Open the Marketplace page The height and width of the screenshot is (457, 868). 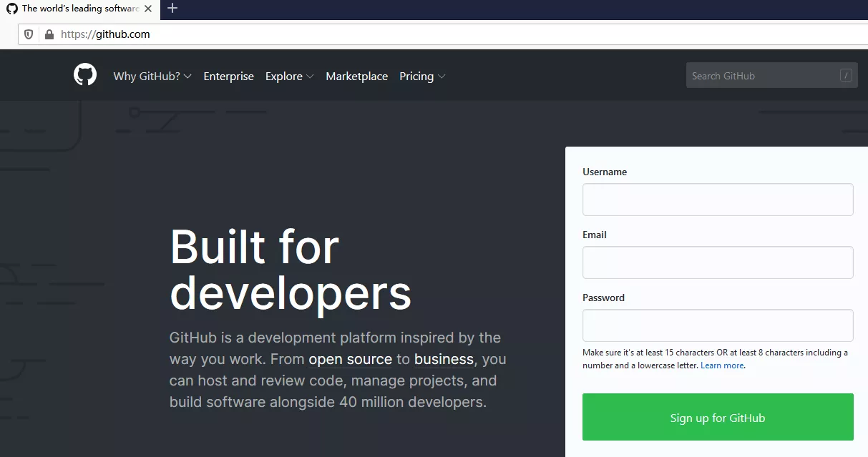pos(356,76)
